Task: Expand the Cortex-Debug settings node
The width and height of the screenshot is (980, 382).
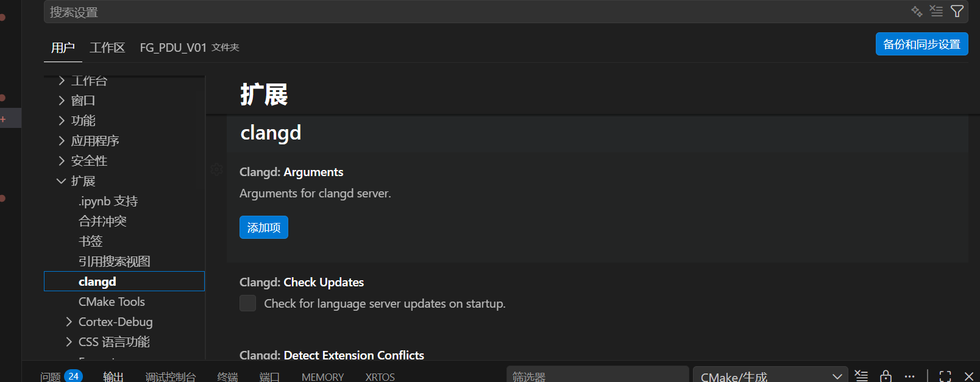Action: pyautogui.click(x=69, y=322)
